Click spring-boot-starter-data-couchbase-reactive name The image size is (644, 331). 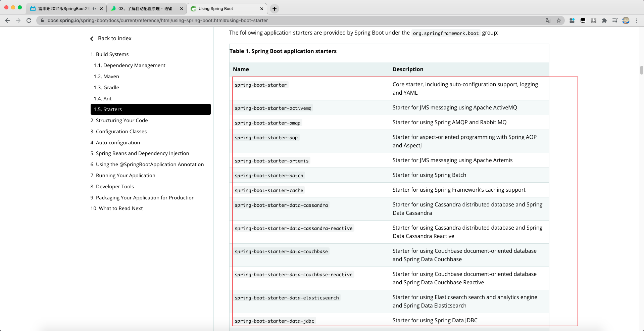point(294,275)
